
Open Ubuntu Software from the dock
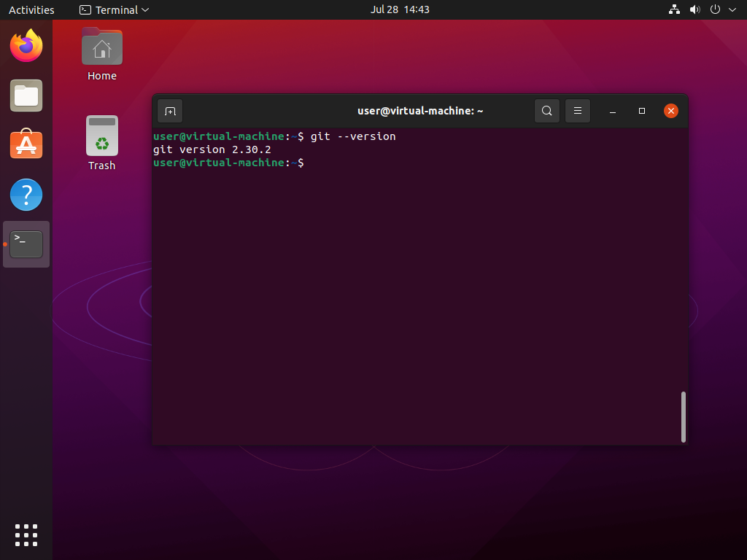pyautogui.click(x=26, y=145)
